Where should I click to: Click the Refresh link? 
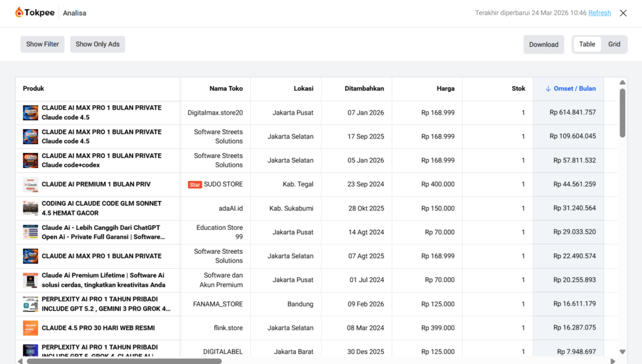(599, 13)
